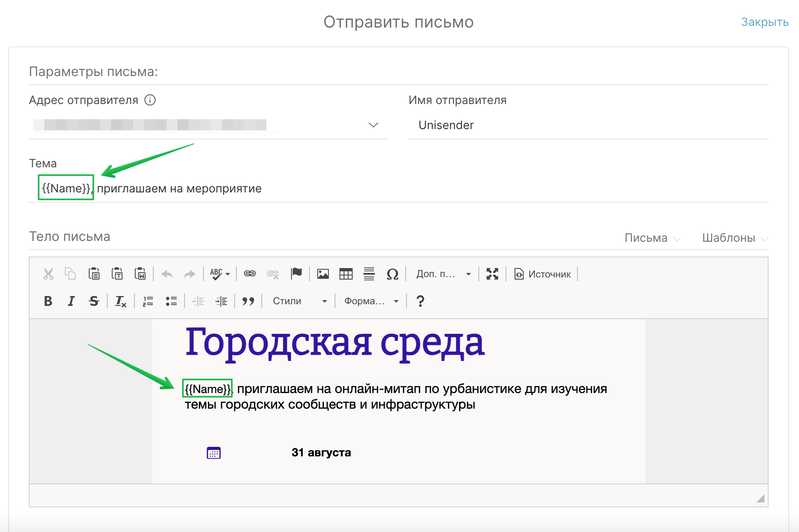The image size is (799, 532).
Task: Undo the last edit
Action: point(167,274)
